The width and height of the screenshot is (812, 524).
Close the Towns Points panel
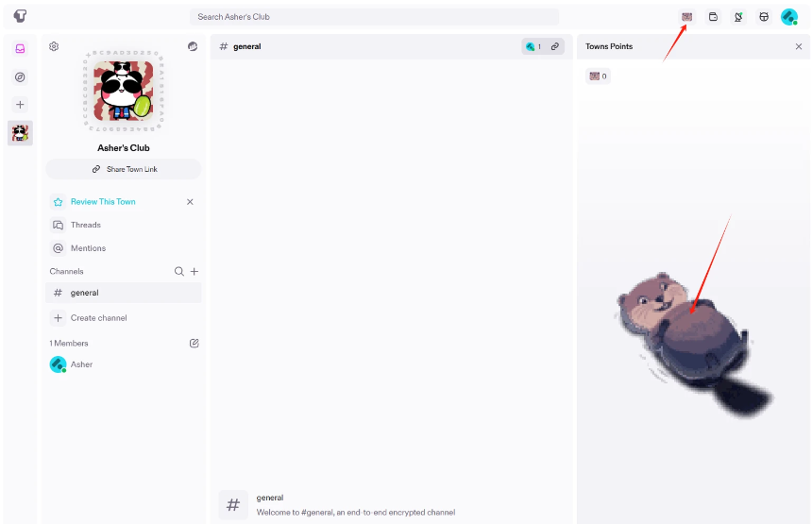tap(799, 46)
